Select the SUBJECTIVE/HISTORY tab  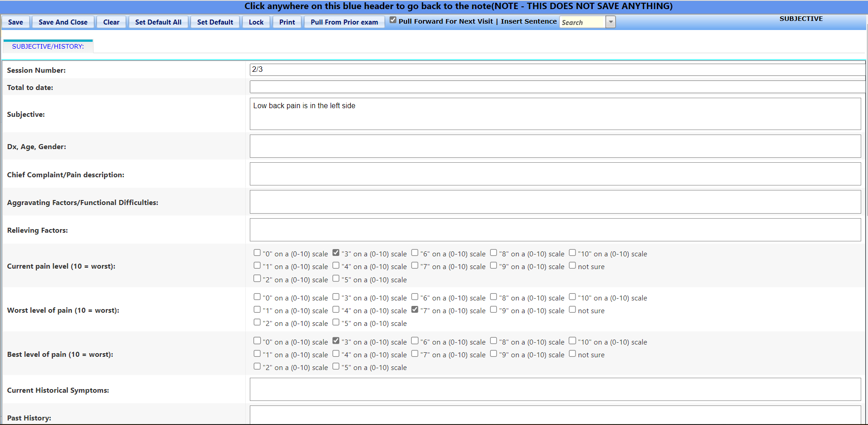point(48,46)
